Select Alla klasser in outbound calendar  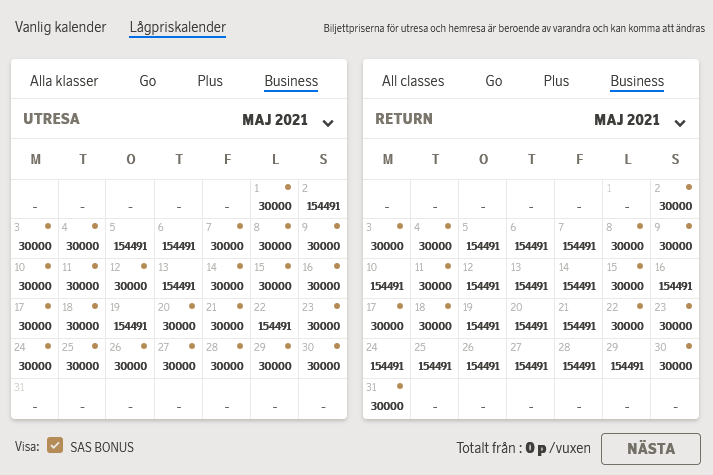tap(64, 81)
